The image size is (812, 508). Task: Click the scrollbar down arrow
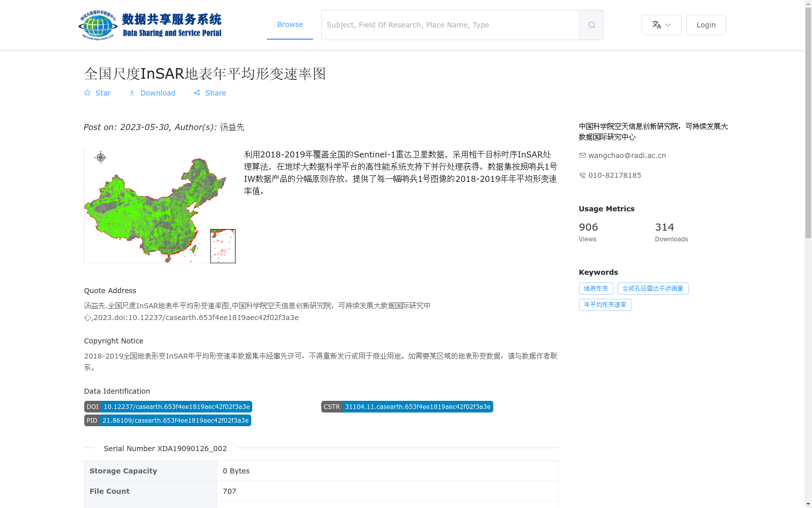coord(808,504)
